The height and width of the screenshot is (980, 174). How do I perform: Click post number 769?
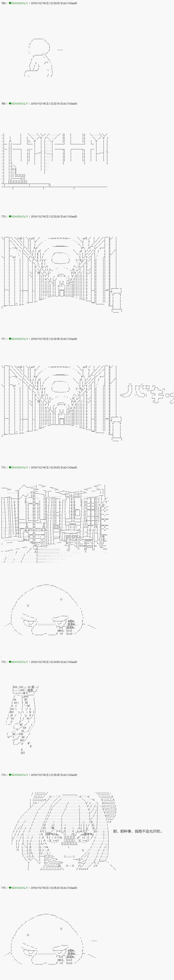(3, 103)
